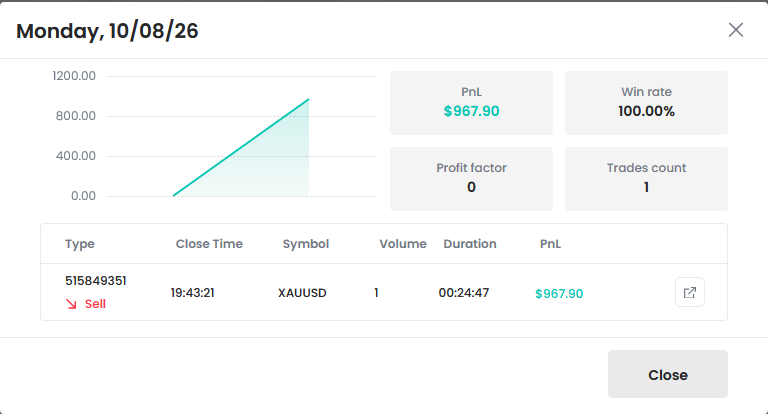The width and height of the screenshot is (768, 414).
Task: Click the Win rate card
Action: point(646,103)
